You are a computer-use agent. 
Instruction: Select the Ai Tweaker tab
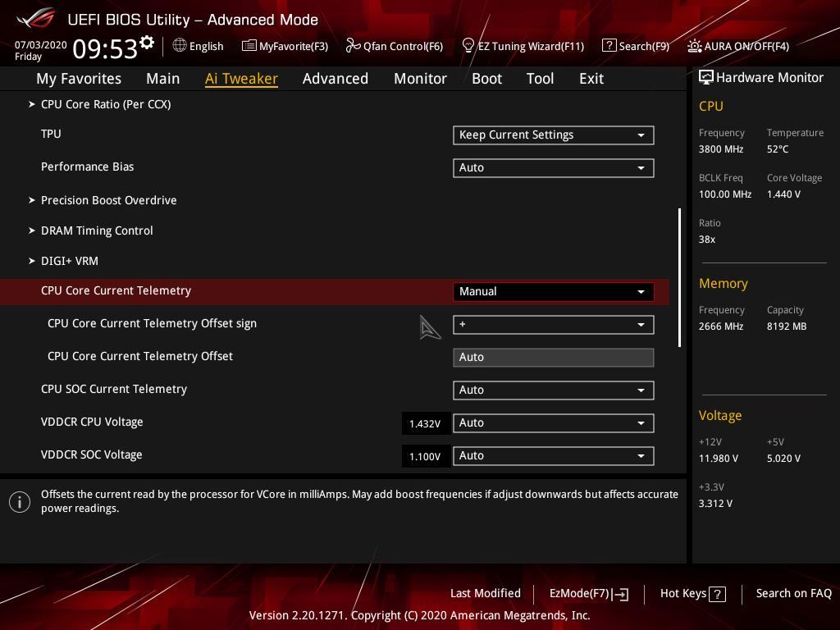tap(241, 78)
